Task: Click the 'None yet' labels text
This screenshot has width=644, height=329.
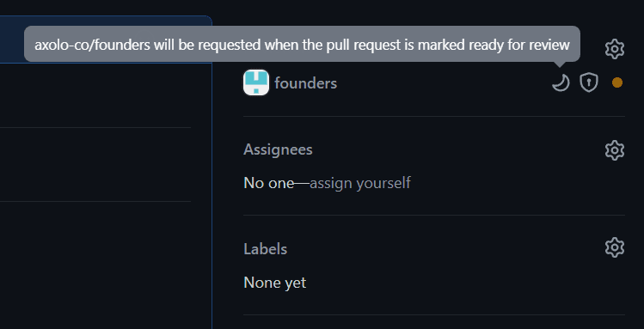Action: 275,283
